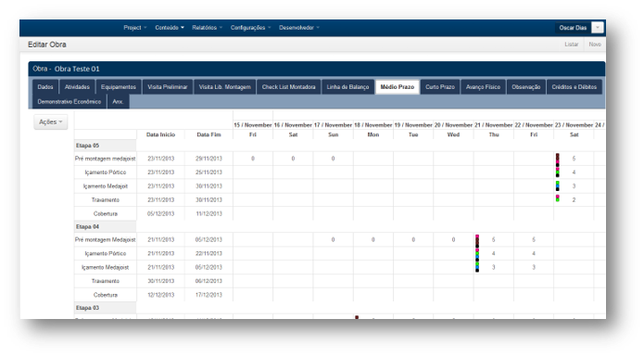Select Cobertura row starting 05/12/2013

tap(105, 213)
